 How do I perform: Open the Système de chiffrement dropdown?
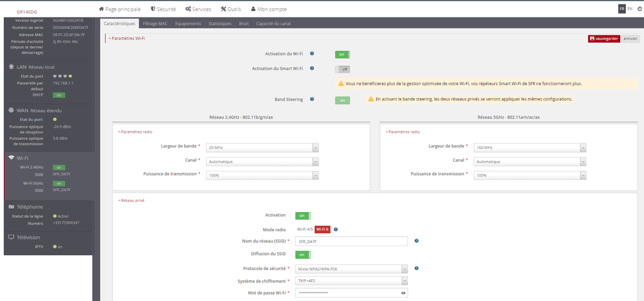351,280
